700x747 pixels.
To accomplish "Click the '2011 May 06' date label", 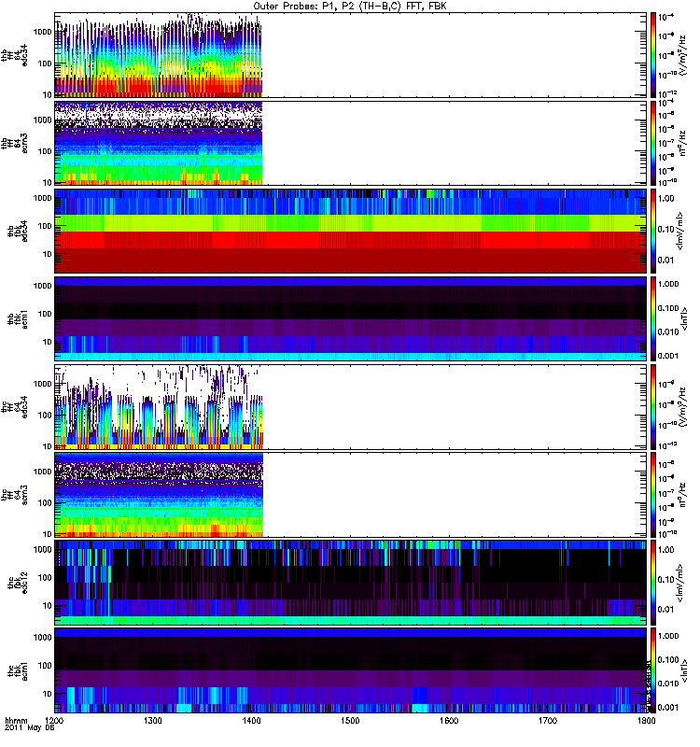I will tap(30, 728).
